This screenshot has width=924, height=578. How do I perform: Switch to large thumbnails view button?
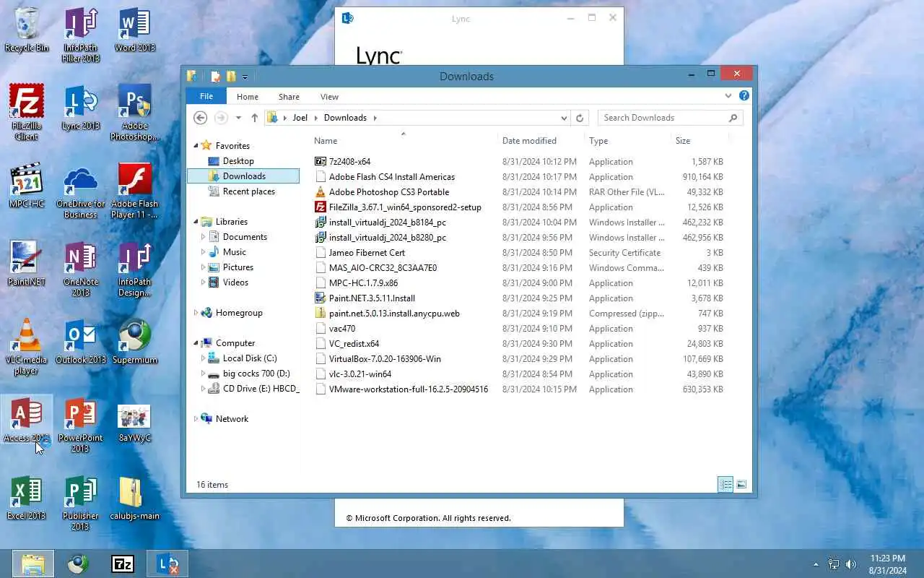[741, 485]
